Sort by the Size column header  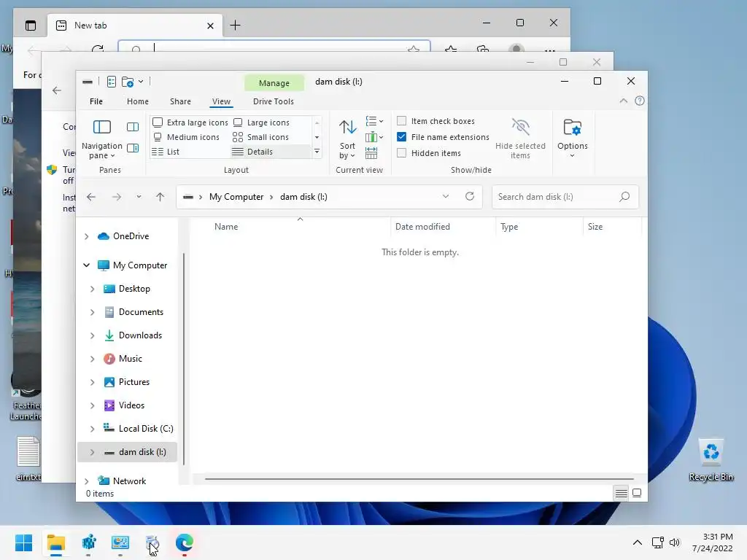(613, 227)
